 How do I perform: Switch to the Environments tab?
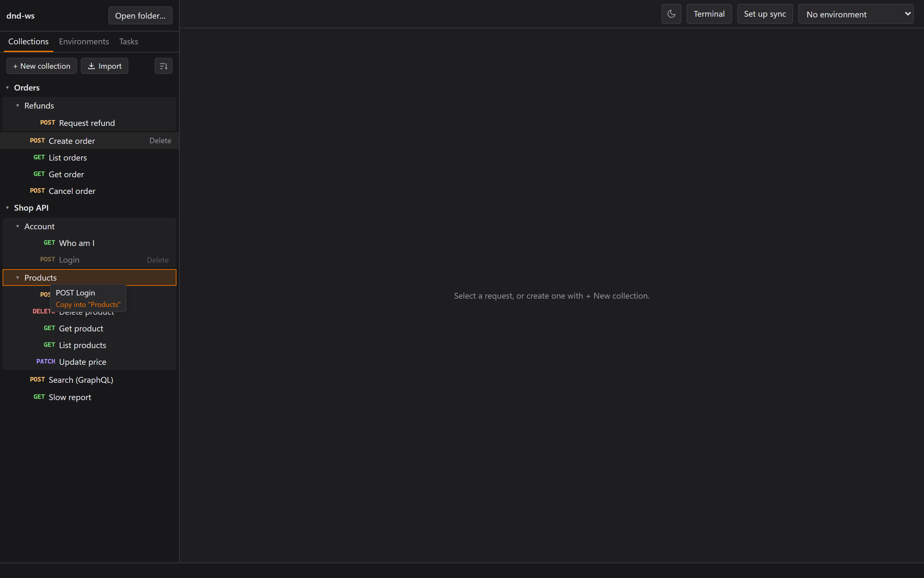click(x=84, y=41)
